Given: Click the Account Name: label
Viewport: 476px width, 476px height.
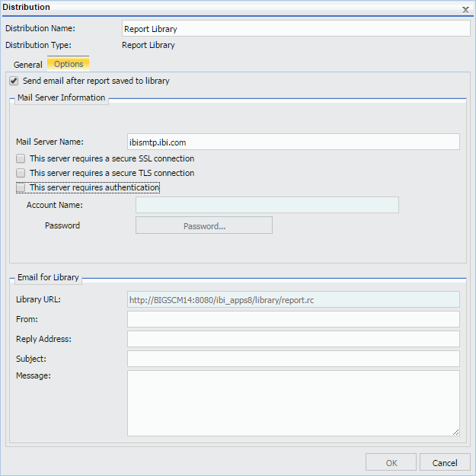Looking at the screenshot, I should pos(55,205).
